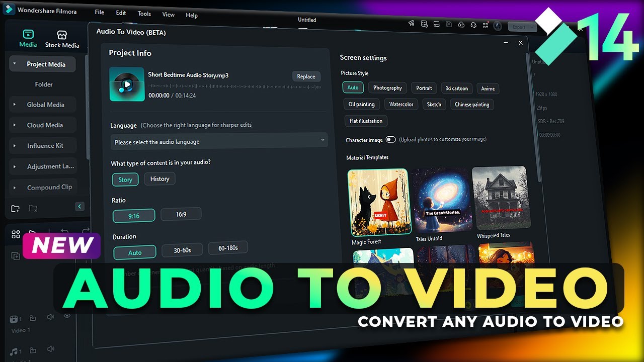Collapse the media panel with arrow button
The image size is (644, 362).
(79, 206)
